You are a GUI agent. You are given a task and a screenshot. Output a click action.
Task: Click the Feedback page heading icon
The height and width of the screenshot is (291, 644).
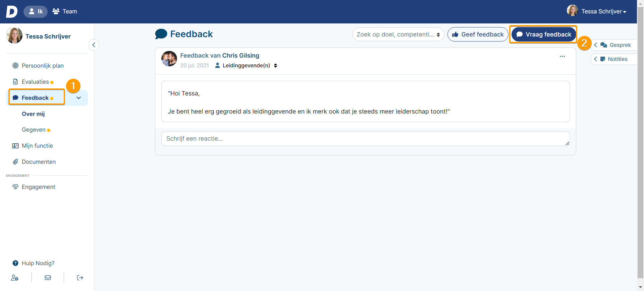pyautogui.click(x=161, y=34)
